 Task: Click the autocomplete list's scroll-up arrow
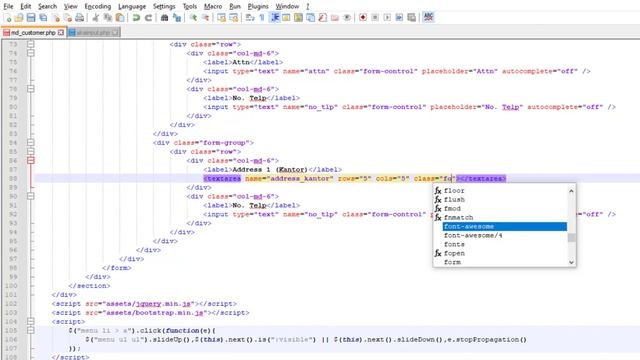[571, 191]
